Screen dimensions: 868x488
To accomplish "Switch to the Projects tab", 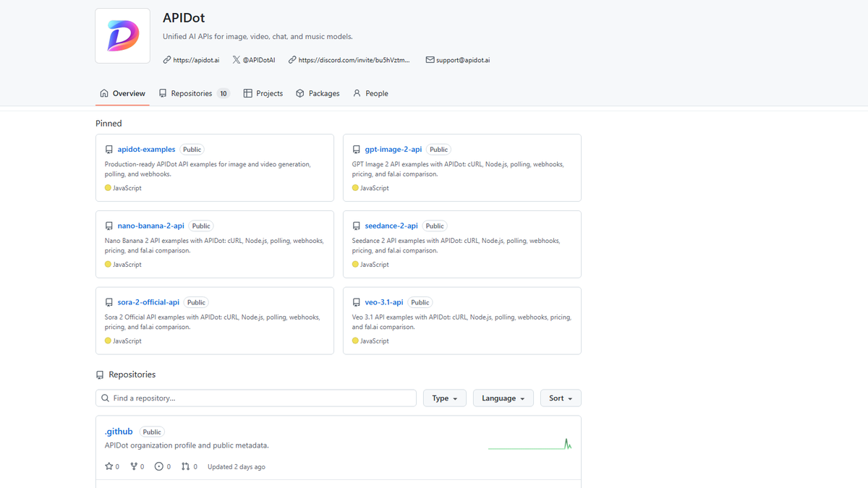I will click(263, 93).
